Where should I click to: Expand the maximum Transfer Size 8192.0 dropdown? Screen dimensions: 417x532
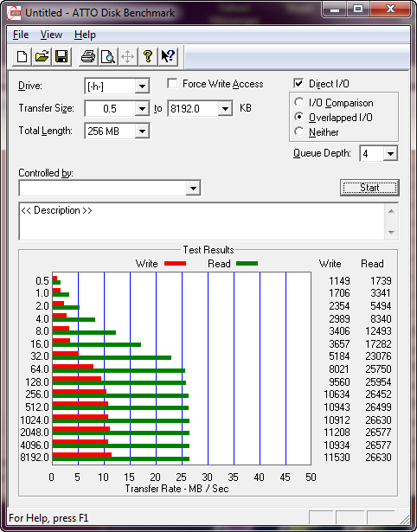[x=225, y=109]
